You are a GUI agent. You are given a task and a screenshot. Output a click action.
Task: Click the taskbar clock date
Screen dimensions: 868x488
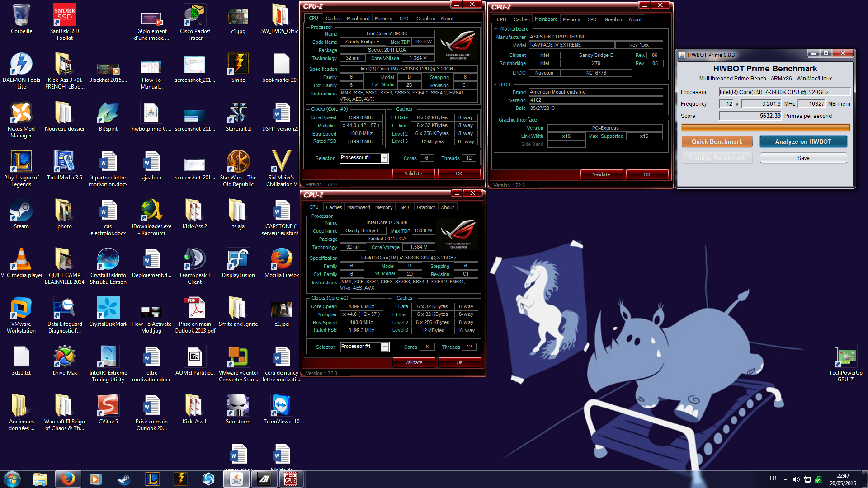click(843, 483)
